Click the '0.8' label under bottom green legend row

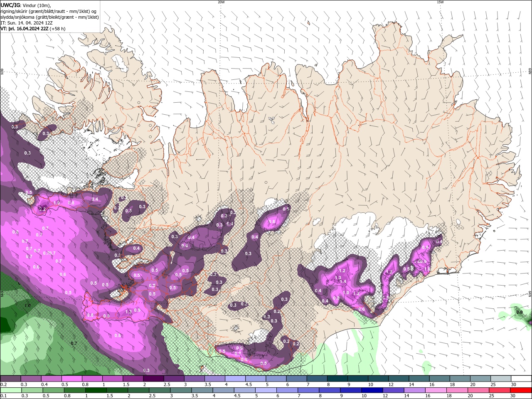pos(67,396)
